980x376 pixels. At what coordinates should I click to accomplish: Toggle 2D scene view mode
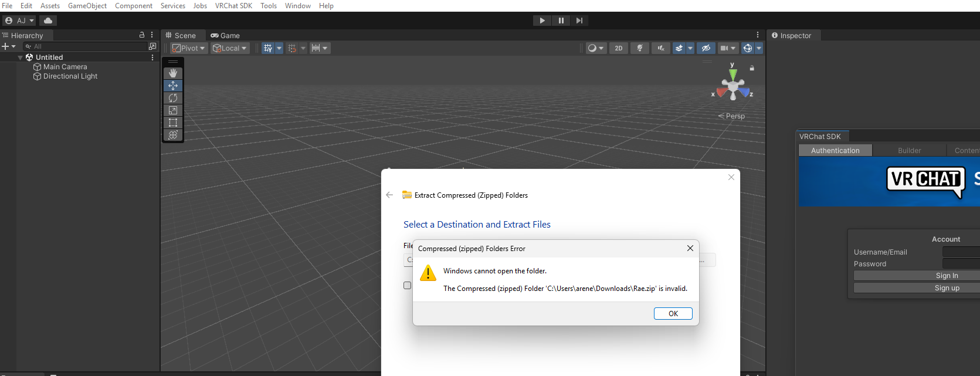[619, 48]
